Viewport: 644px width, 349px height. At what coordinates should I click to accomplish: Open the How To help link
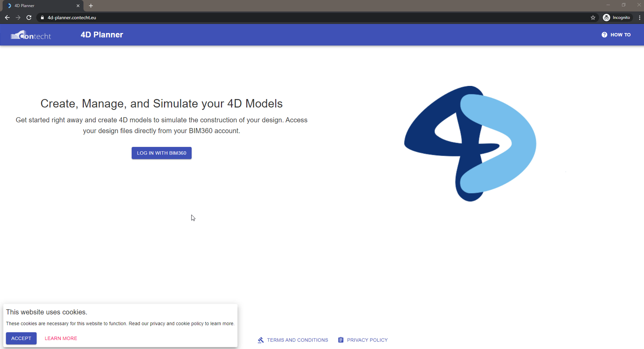[616, 35]
